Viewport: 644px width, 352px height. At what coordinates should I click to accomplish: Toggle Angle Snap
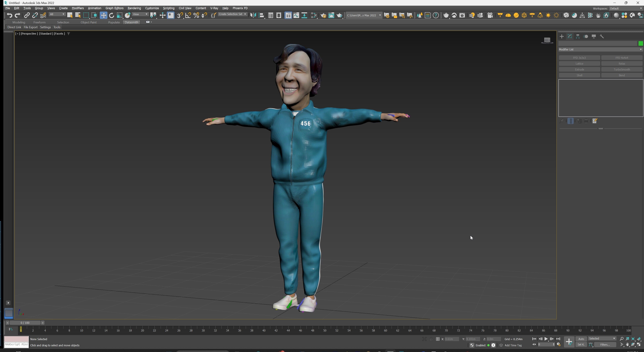pos(188,16)
